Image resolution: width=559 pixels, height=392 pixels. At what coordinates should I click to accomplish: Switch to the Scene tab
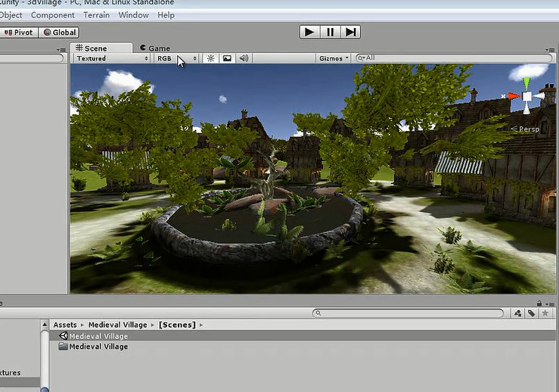101,48
